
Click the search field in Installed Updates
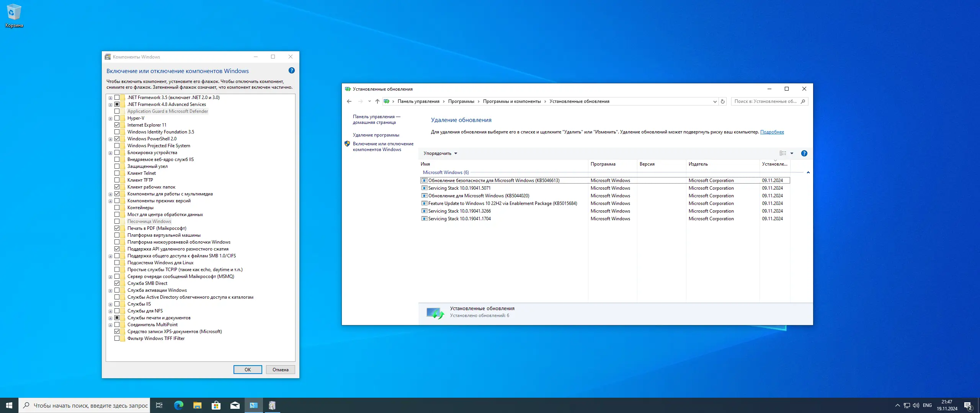point(765,101)
